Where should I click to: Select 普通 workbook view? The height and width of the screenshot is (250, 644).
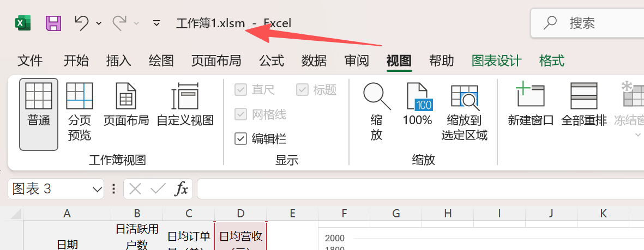pos(39,114)
